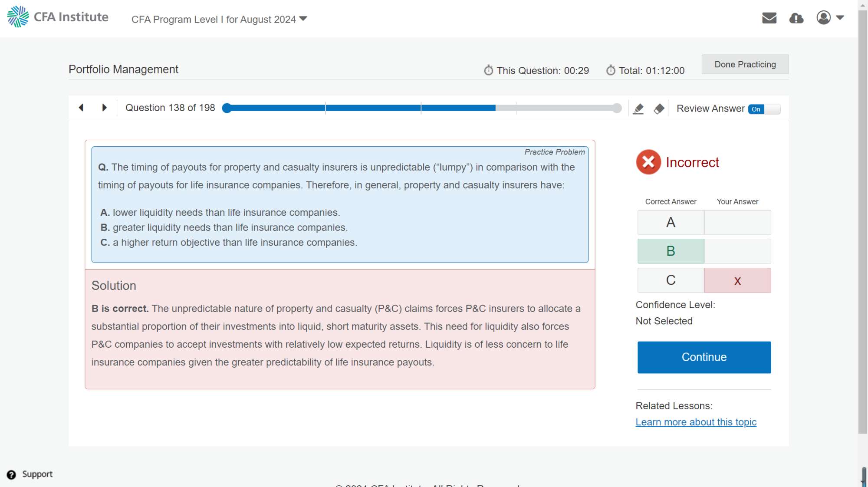Click the red X in Your Answer C
Image resolution: width=868 pixels, height=487 pixels.
[x=737, y=280]
